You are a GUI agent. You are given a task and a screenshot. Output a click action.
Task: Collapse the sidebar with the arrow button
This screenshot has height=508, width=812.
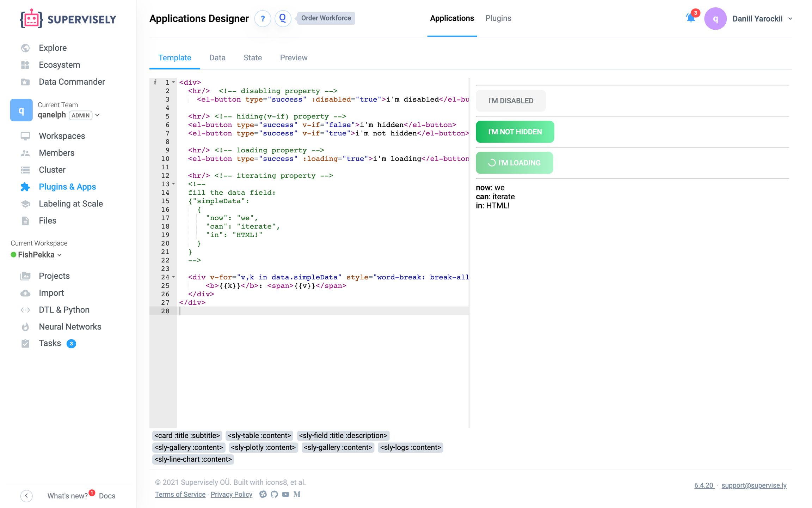coord(26,496)
